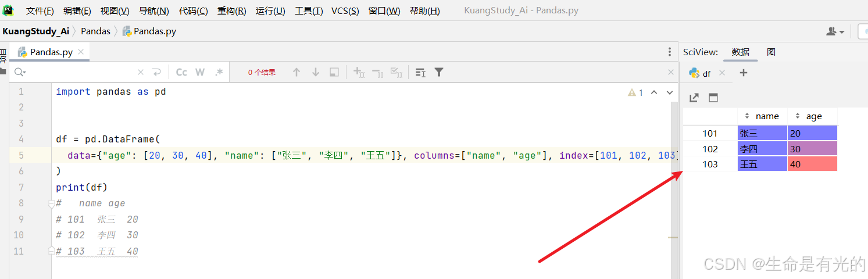Open the 重构(R) menu
The height and width of the screenshot is (279, 868).
(231, 11)
